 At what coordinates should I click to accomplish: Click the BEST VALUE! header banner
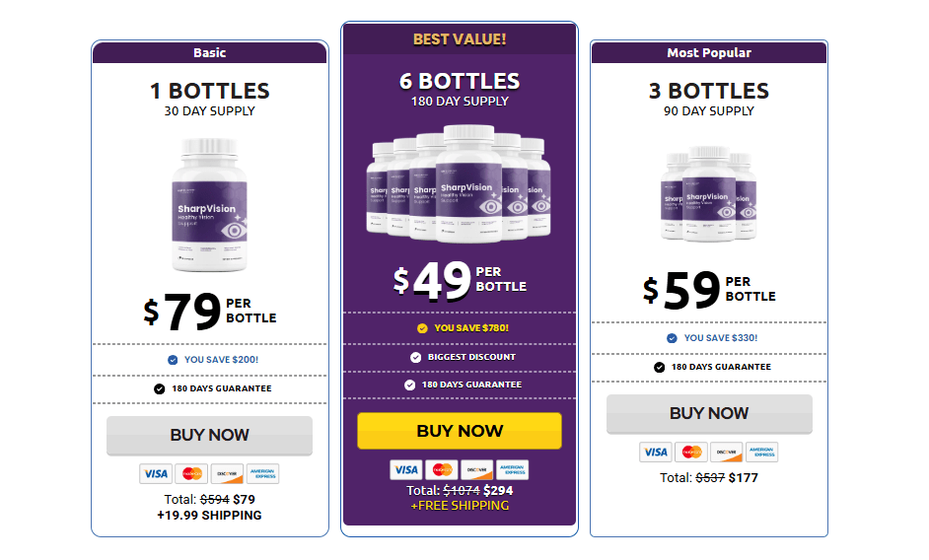[460, 39]
